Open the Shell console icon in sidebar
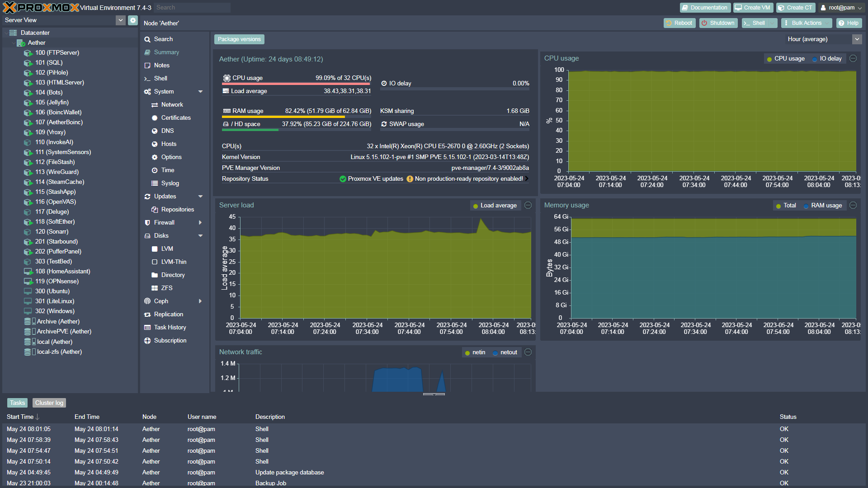 [147, 79]
